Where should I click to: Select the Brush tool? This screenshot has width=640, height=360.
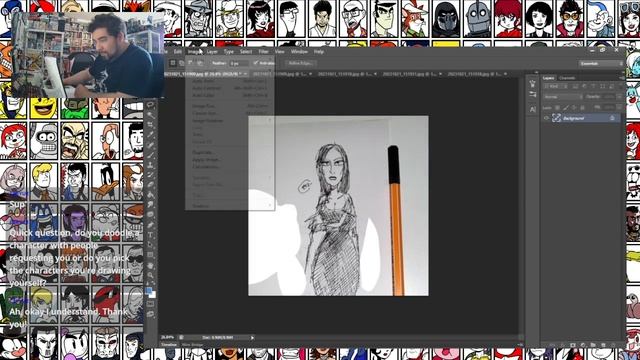coord(150,155)
